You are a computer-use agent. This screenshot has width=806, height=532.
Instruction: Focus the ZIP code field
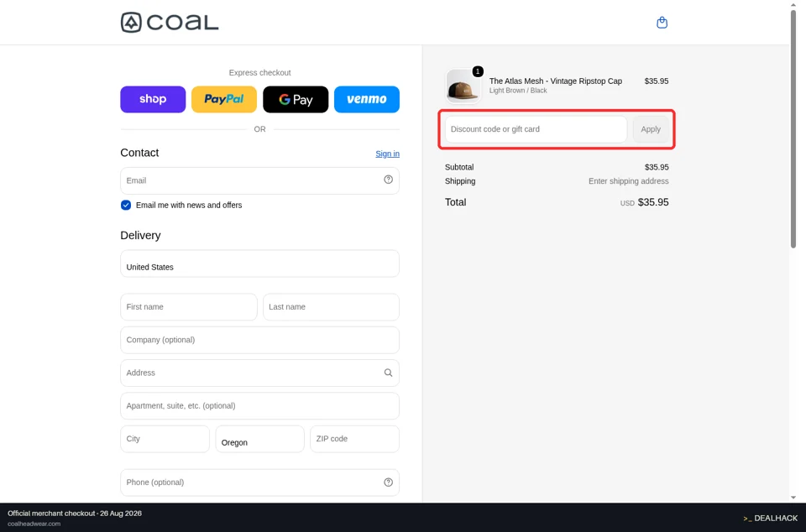coord(354,439)
